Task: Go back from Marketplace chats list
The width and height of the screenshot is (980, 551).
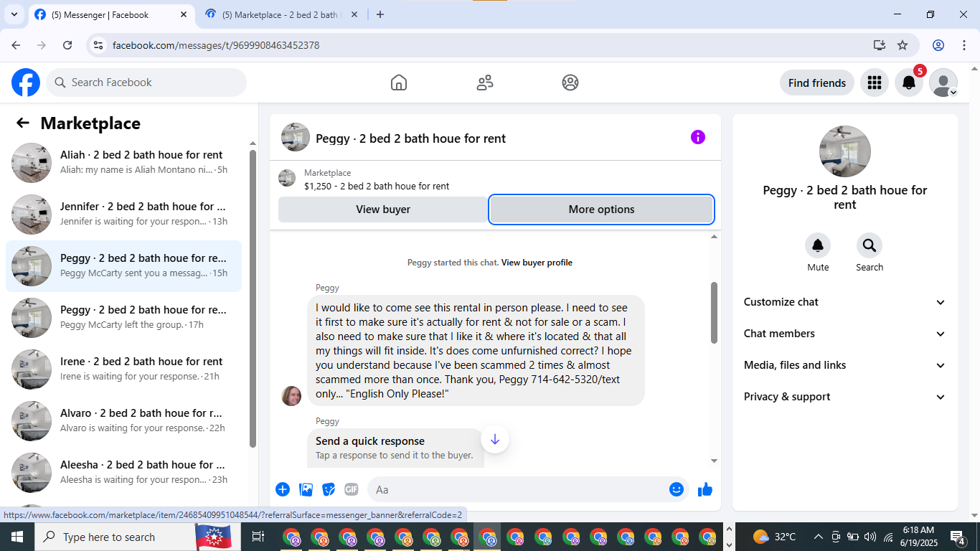Action: pos(23,123)
